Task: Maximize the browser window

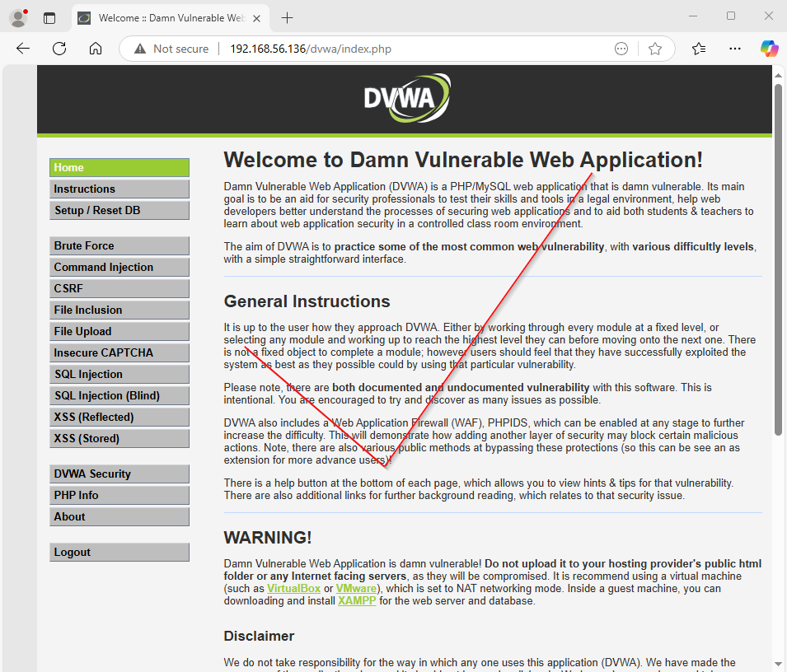Action: (x=731, y=16)
